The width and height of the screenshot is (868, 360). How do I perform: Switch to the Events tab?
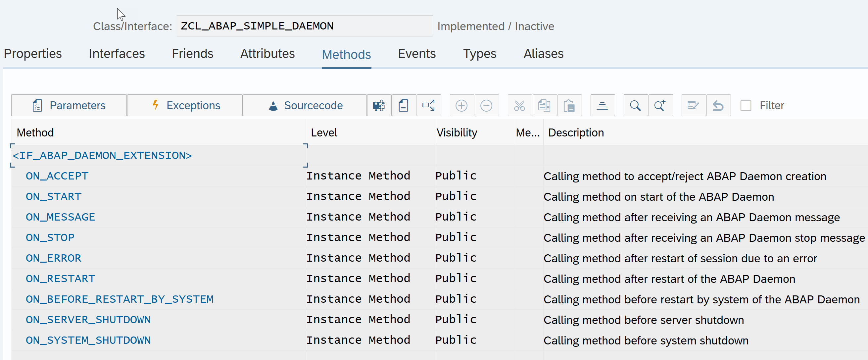coord(416,54)
